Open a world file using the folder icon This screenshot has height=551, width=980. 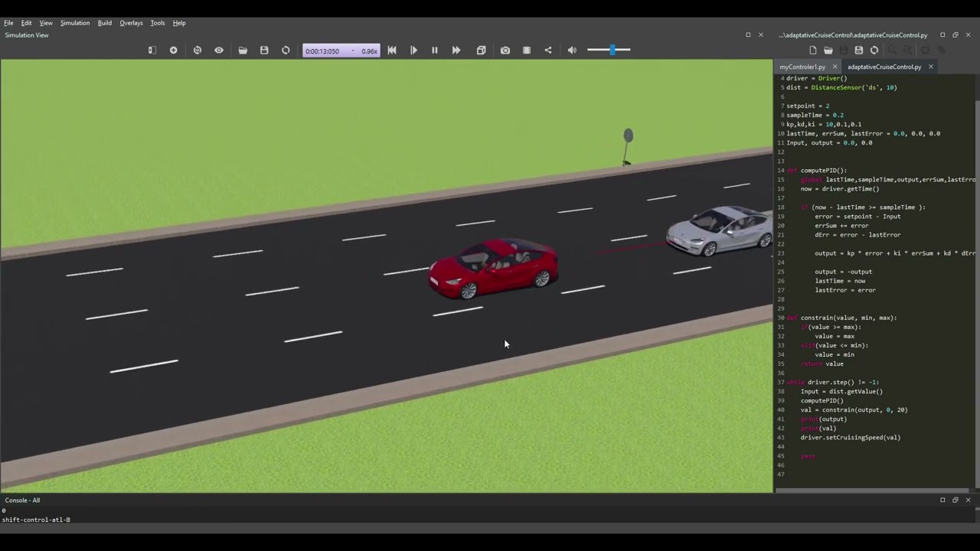click(x=243, y=50)
